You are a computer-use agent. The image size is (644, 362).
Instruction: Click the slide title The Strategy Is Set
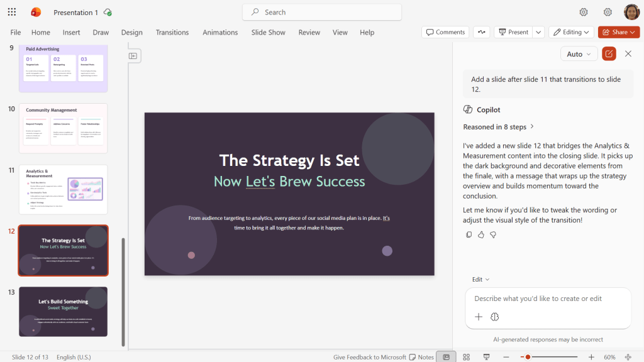[x=289, y=160]
